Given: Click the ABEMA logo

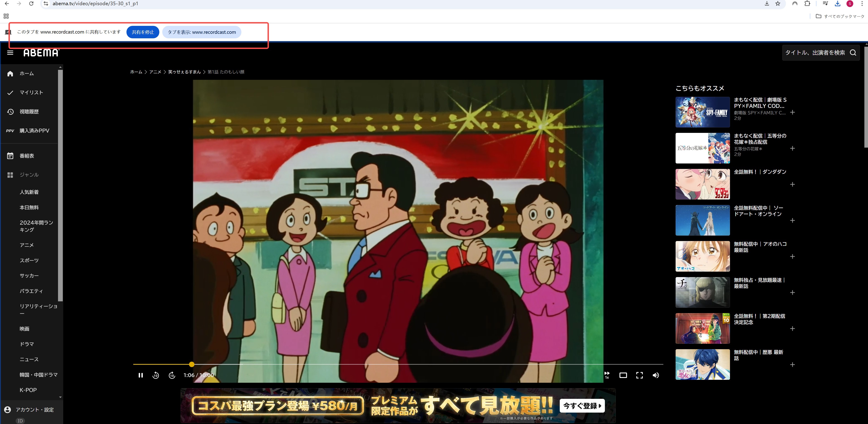Looking at the screenshot, I should tap(41, 53).
